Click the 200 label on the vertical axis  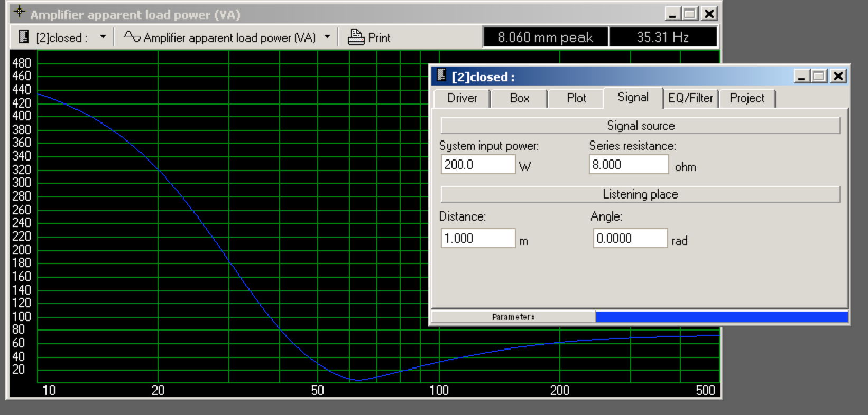tap(22, 250)
